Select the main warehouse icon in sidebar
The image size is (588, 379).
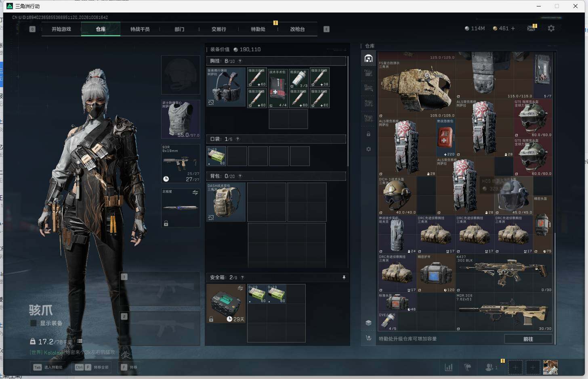tap(368, 59)
